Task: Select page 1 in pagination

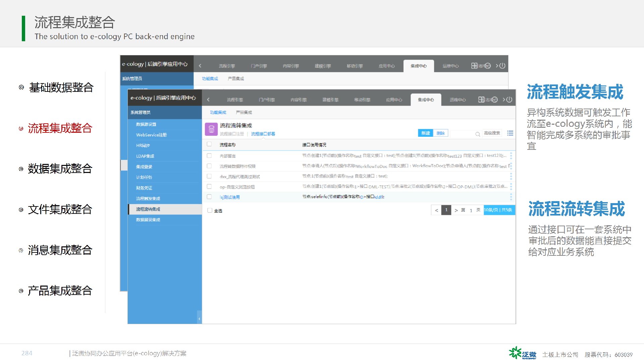Action: point(446,210)
